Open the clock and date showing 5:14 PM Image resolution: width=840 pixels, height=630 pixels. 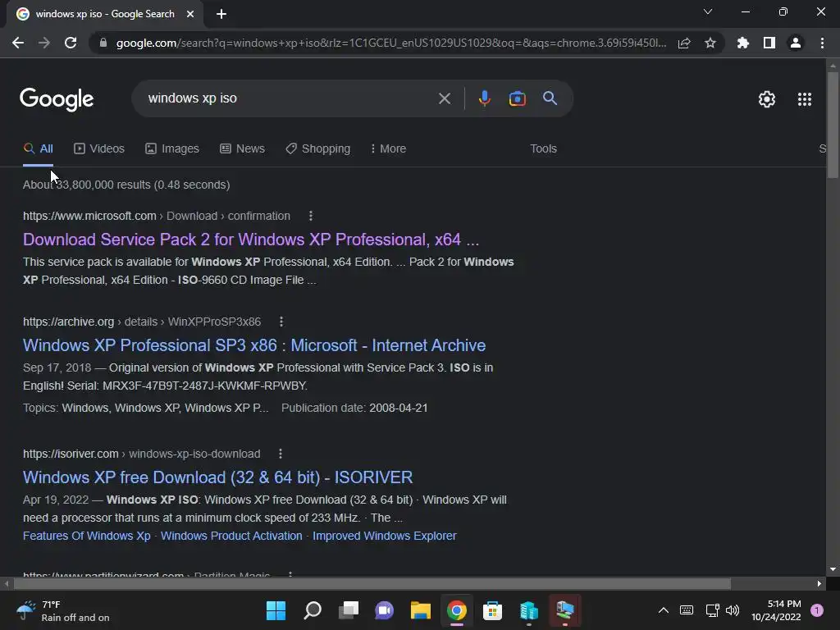[776, 610]
